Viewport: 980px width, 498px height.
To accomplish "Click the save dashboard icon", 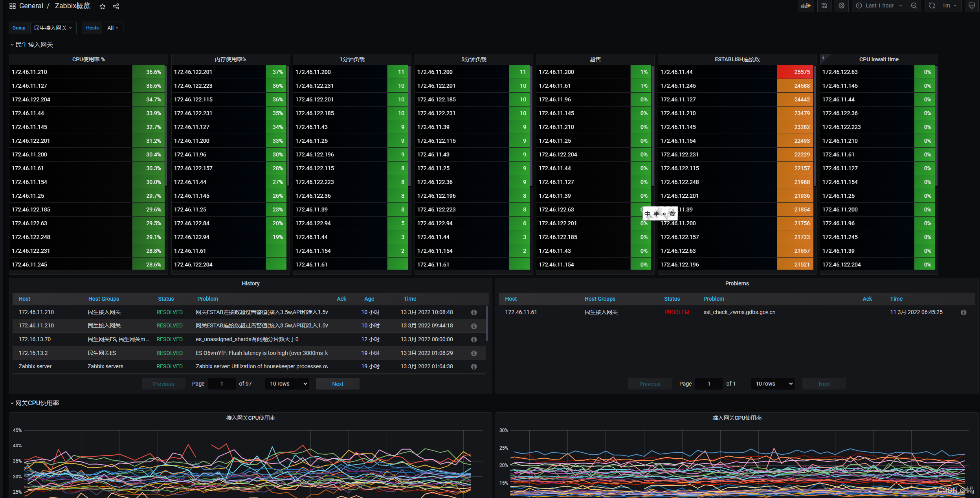I will pyautogui.click(x=824, y=6).
